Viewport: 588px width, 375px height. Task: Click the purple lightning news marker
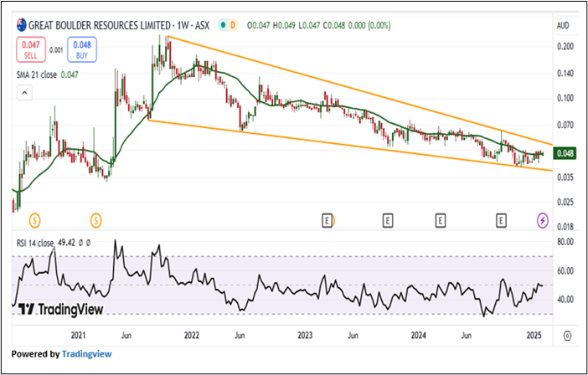coord(542,221)
